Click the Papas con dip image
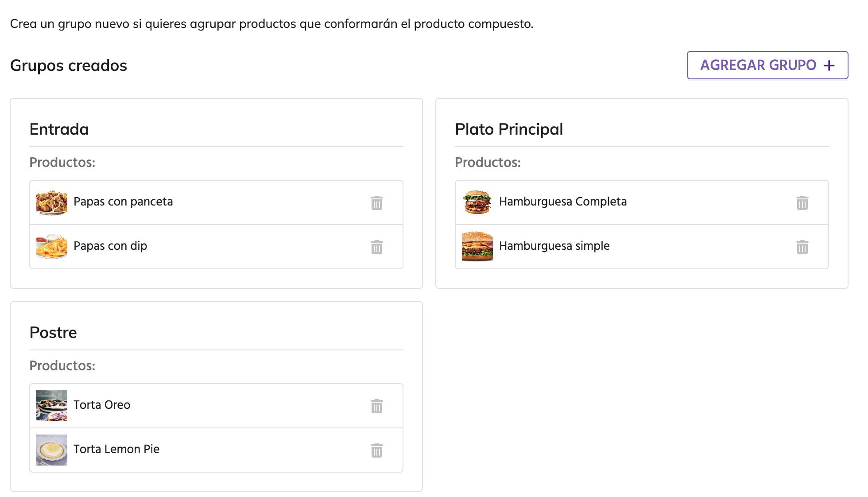This screenshot has width=868, height=497. (x=52, y=247)
